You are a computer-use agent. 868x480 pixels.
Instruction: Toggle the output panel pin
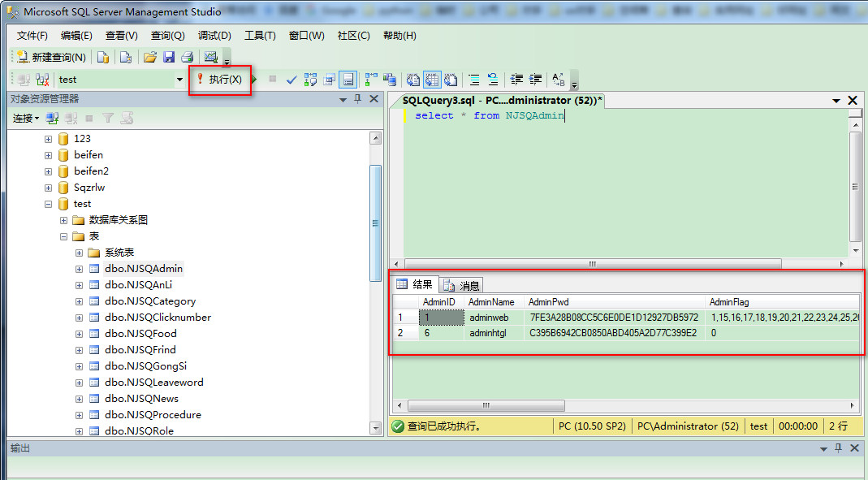point(838,448)
